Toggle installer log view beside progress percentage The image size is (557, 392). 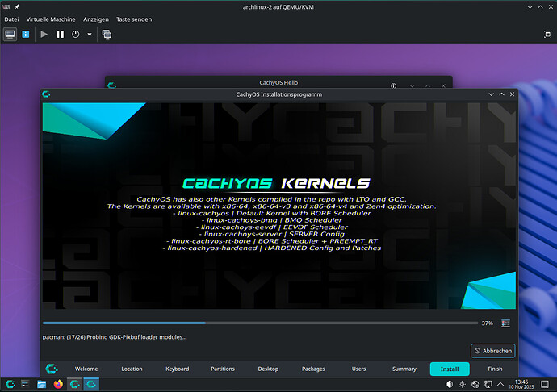[505, 323]
